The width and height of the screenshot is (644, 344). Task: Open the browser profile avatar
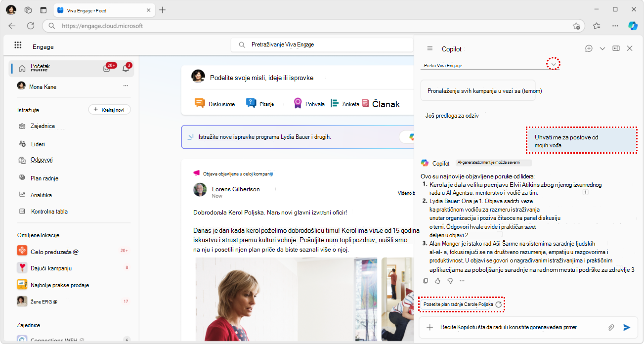pos(11,10)
